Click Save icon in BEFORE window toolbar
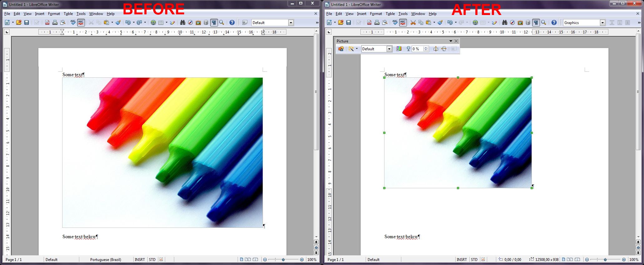This screenshot has height=265, width=644. (27, 22)
